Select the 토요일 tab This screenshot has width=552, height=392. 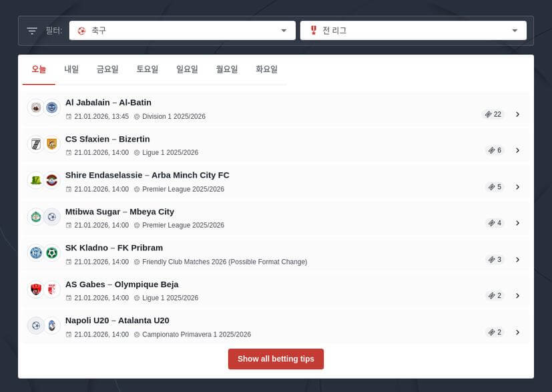pyautogui.click(x=148, y=69)
